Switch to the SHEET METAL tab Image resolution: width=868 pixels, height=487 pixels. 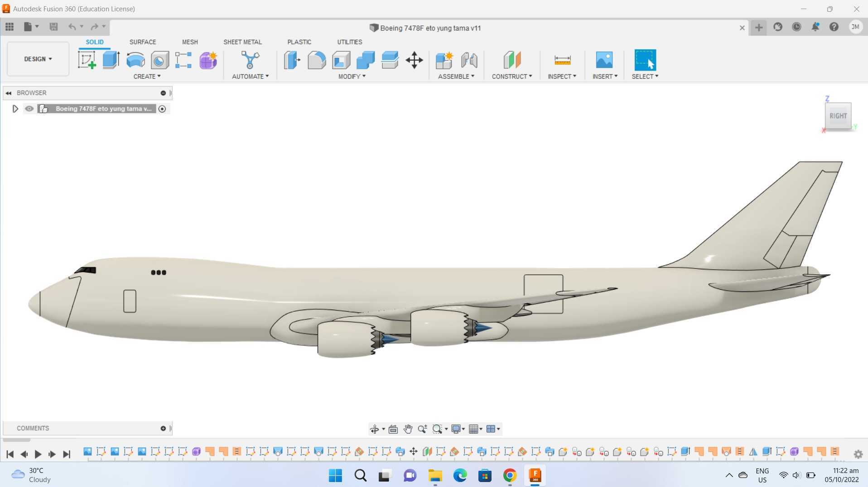coord(242,42)
